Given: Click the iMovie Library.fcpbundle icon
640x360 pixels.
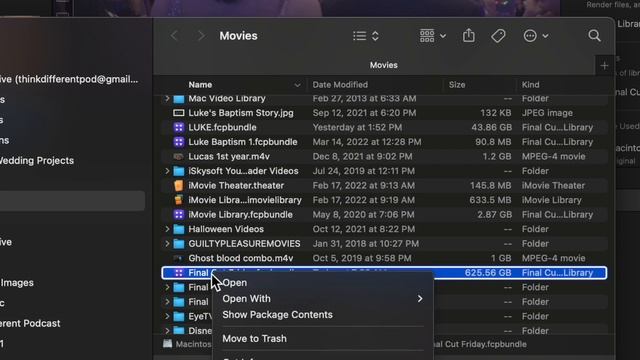Looking at the screenshot, I should tap(179, 215).
